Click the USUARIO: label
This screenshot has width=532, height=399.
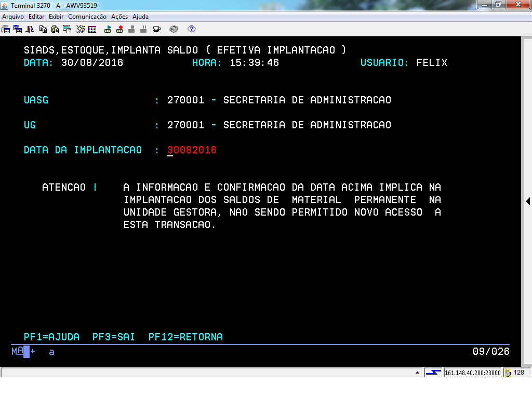click(384, 63)
